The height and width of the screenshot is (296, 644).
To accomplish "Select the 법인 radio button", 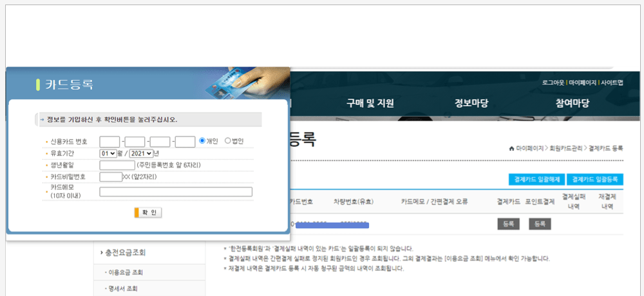I will 227,141.
